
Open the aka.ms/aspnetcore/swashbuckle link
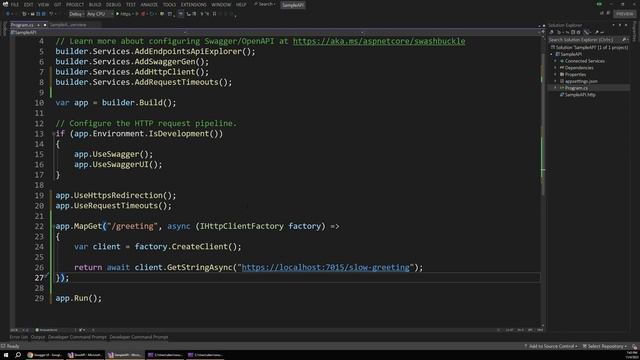[379, 41]
